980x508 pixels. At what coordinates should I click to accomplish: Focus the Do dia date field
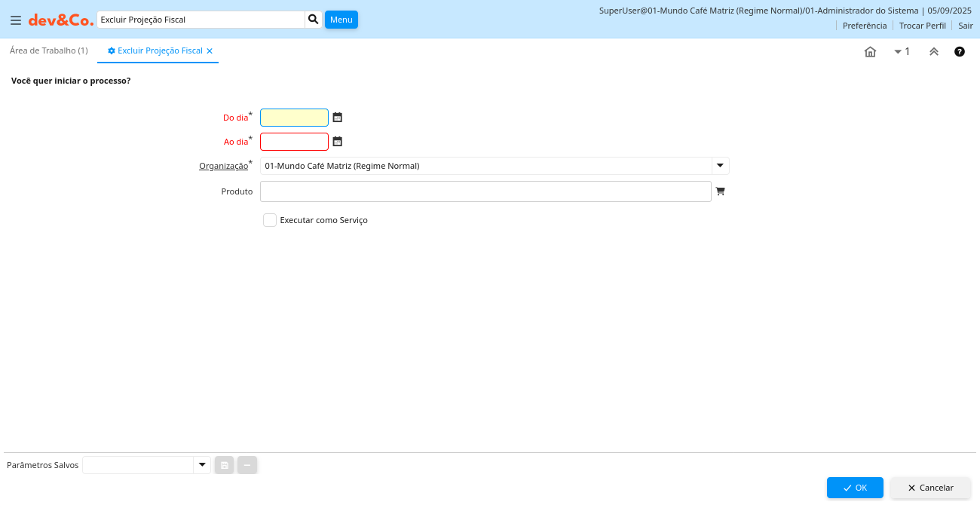(x=294, y=118)
